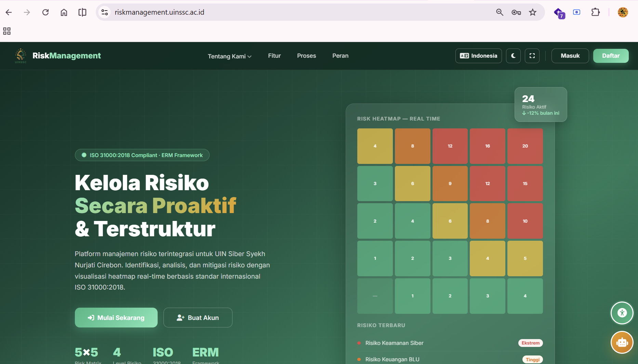Click the Ekstrem risk level badge

(530, 343)
